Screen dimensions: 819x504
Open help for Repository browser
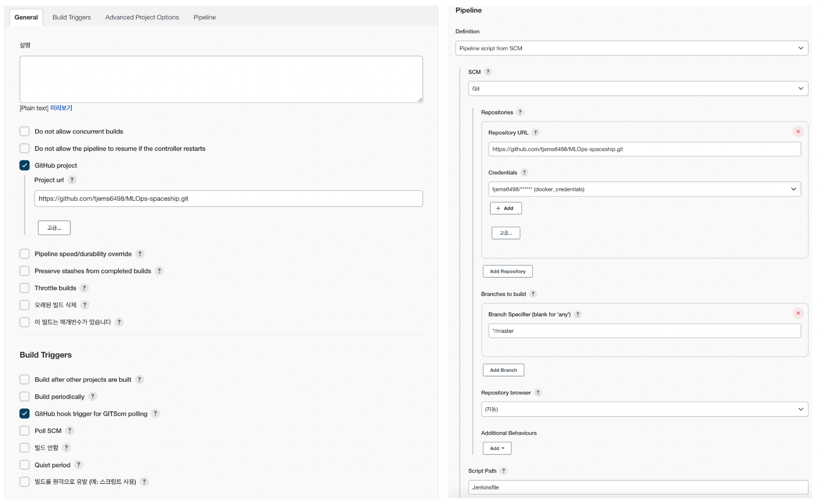click(538, 393)
